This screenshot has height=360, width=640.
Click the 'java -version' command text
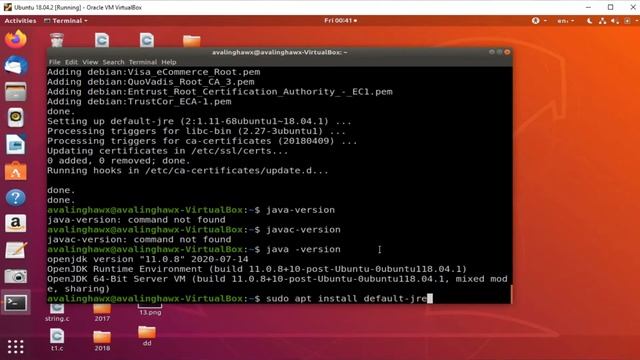coord(303,249)
